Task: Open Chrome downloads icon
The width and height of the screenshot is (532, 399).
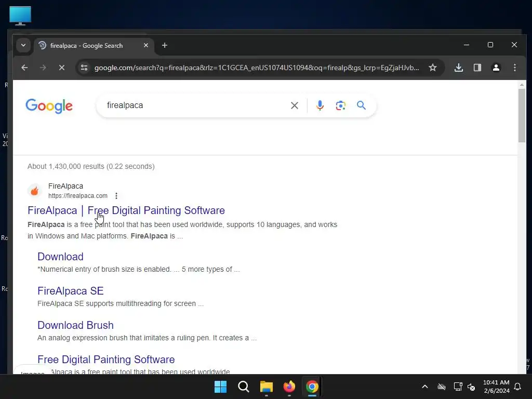Action: click(x=459, y=68)
